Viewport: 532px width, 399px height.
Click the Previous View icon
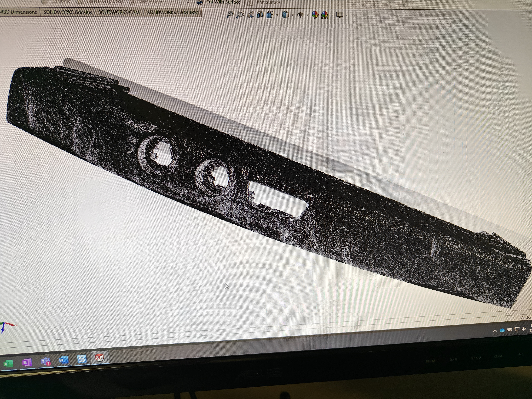(250, 15)
